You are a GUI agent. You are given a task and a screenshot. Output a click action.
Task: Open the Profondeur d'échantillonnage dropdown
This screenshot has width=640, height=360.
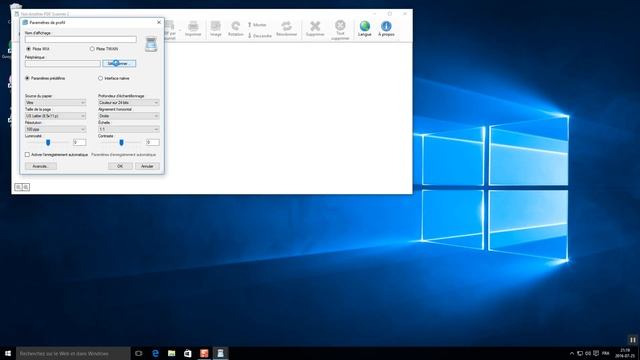(129, 102)
